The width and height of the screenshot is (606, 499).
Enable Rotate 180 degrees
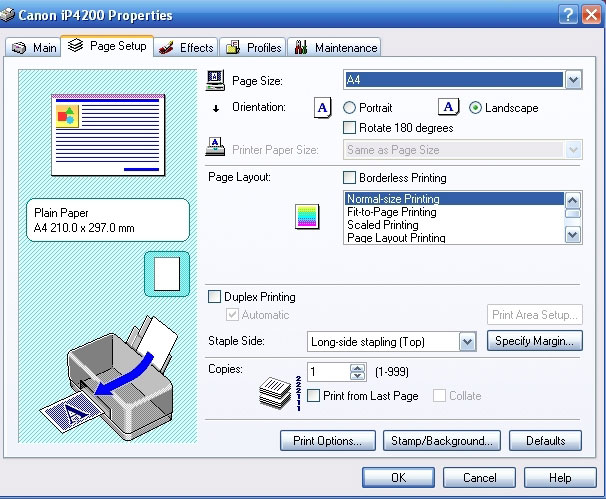click(x=349, y=128)
